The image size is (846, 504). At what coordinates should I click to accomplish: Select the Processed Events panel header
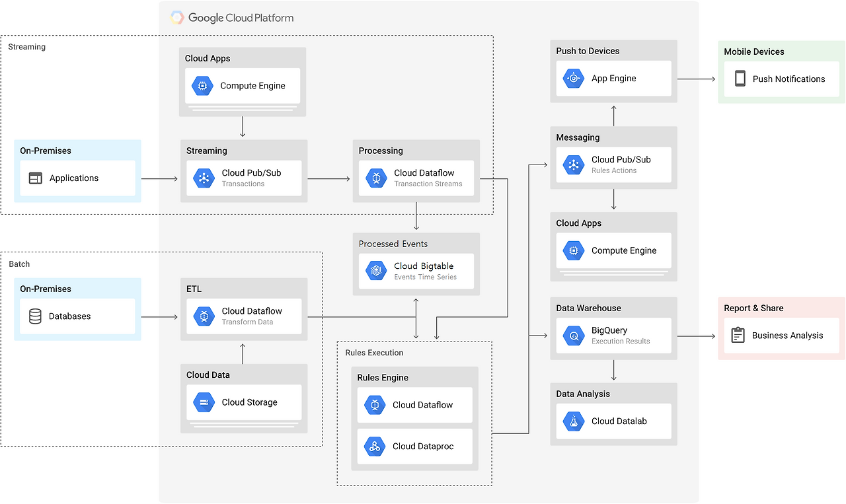pyautogui.click(x=390, y=244)
